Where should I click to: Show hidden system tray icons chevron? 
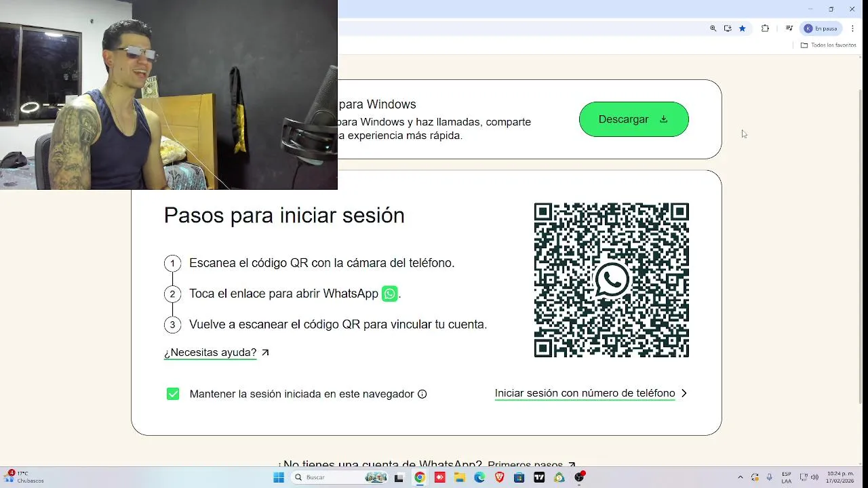click(740, 477)
